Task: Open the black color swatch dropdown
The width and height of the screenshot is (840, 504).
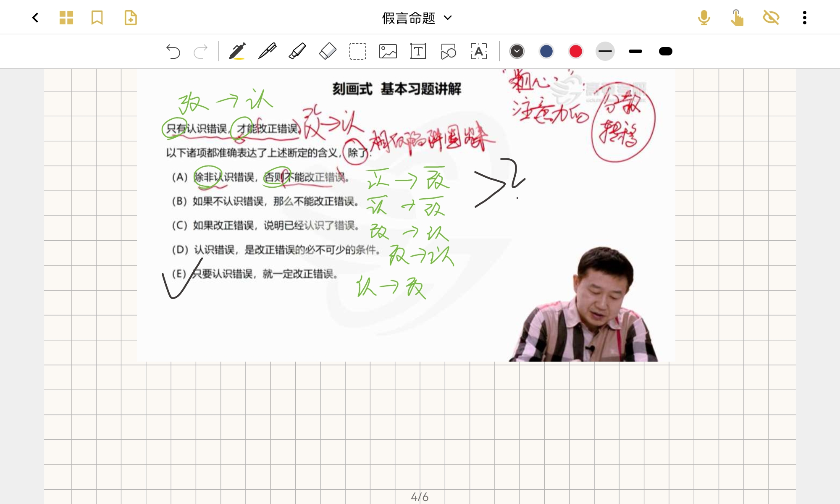Action: [x=517, y=51]
